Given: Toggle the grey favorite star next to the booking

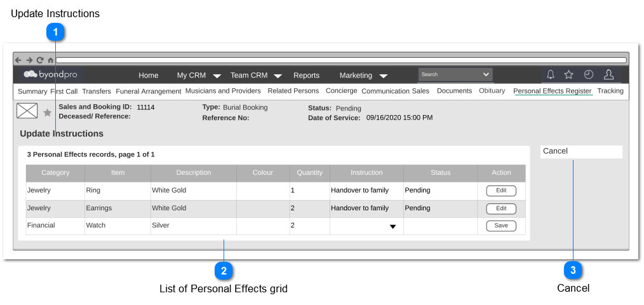Looking at the screenshot, I should (48, 112).
